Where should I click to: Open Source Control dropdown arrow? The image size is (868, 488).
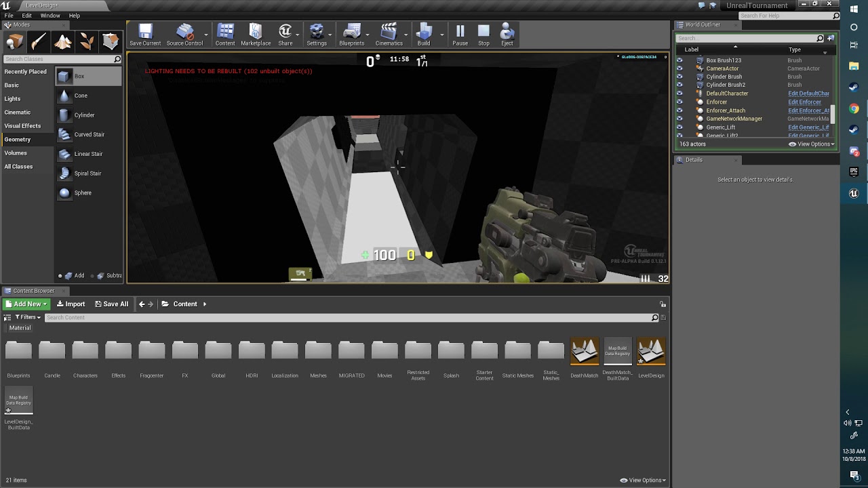207,35
